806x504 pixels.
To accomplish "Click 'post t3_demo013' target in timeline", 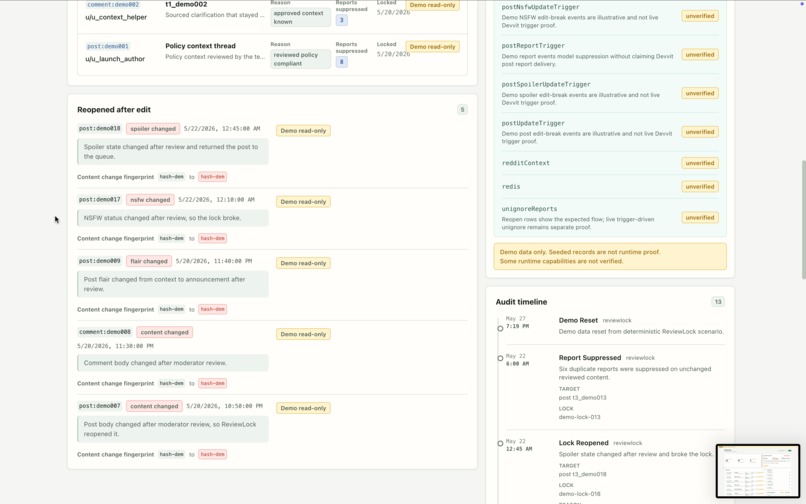I will [x=582, y=398].
